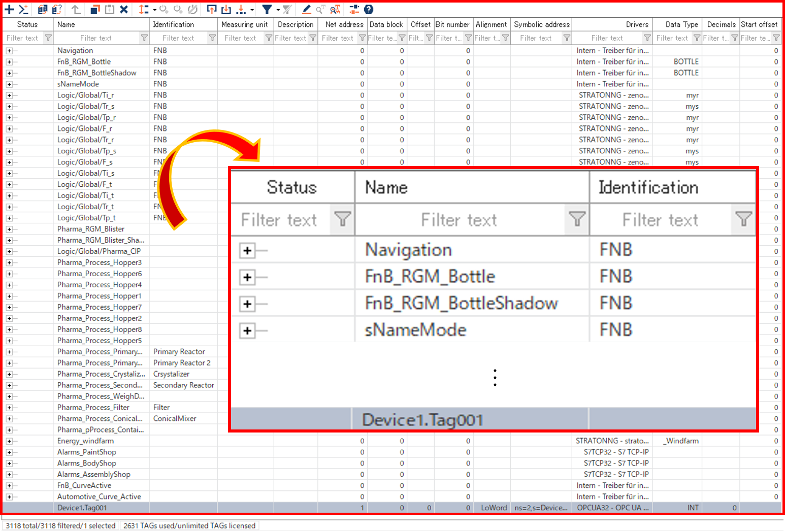Click the import icon with downward arrow

226,9
